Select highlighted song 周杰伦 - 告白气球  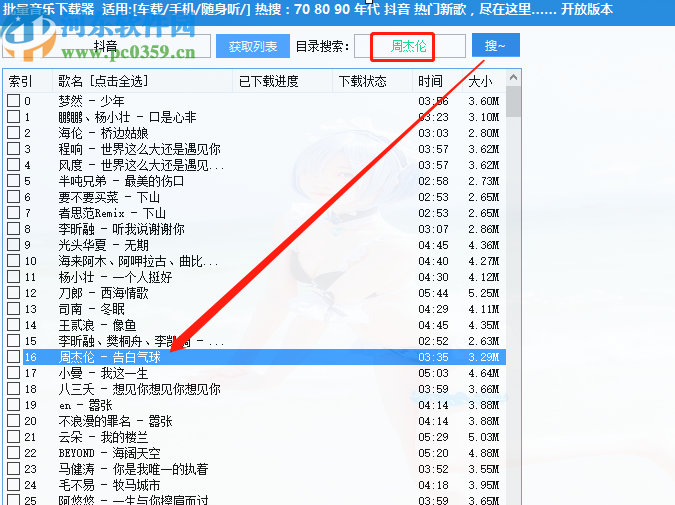tap(109, 357)
